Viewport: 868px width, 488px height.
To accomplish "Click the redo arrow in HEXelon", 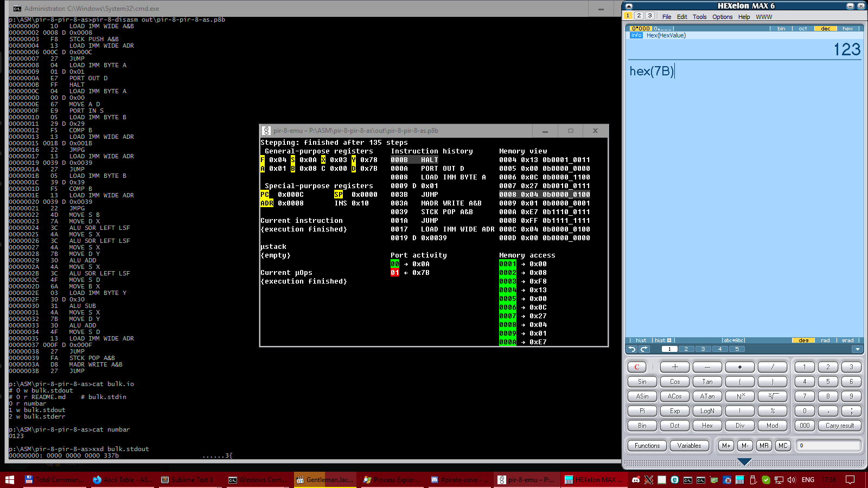I will tap(644, 349).
